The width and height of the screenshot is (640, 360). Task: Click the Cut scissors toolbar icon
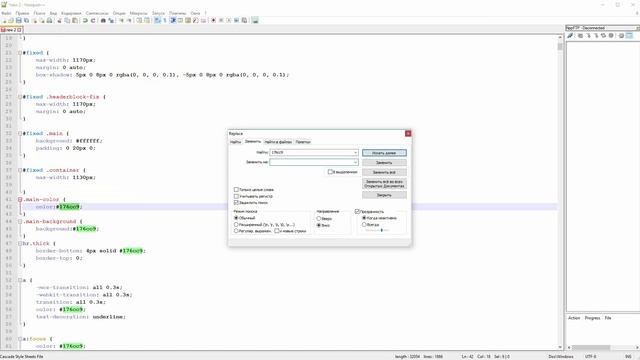(59, 20)
